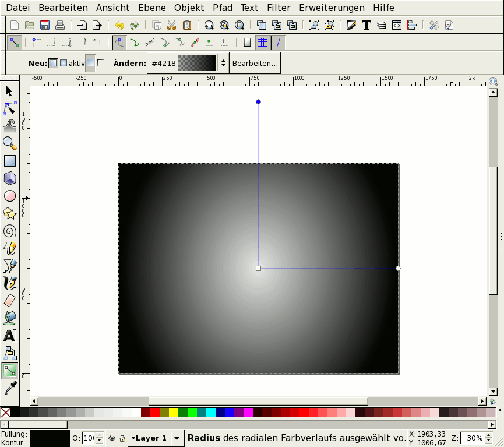Open the XML editor from toolbar

tap(397, 25)
